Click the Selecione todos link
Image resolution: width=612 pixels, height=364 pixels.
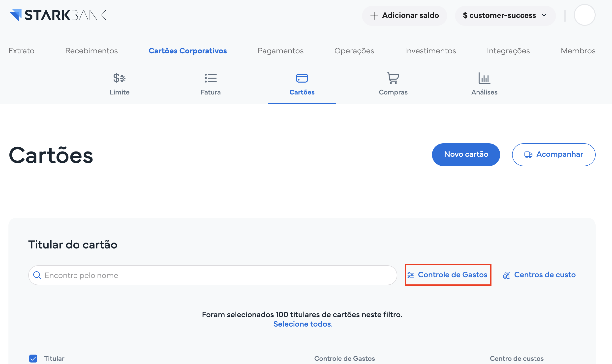(x=303, y=324)
